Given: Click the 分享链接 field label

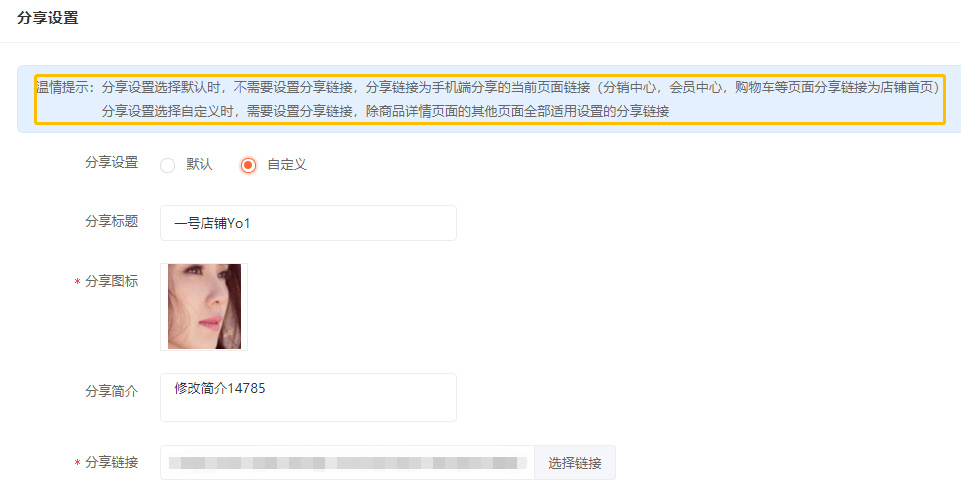Looking at the screenshot, I should tap(112, 462).
